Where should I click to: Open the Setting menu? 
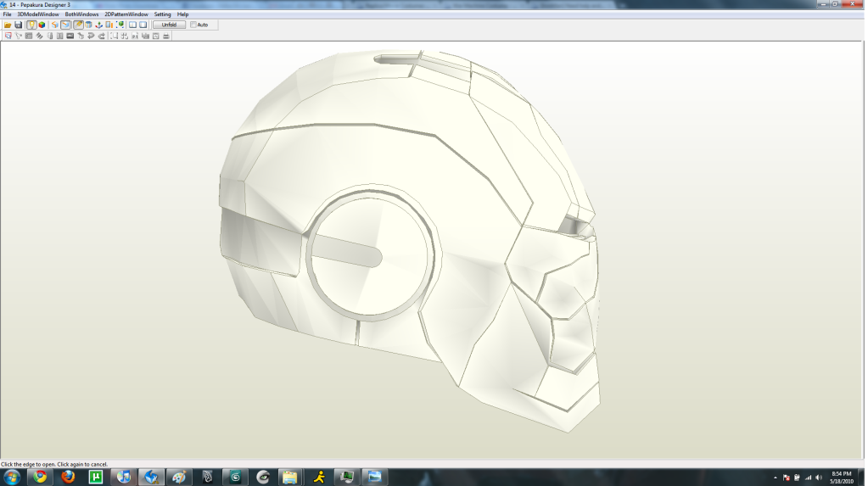pos(162,14)
